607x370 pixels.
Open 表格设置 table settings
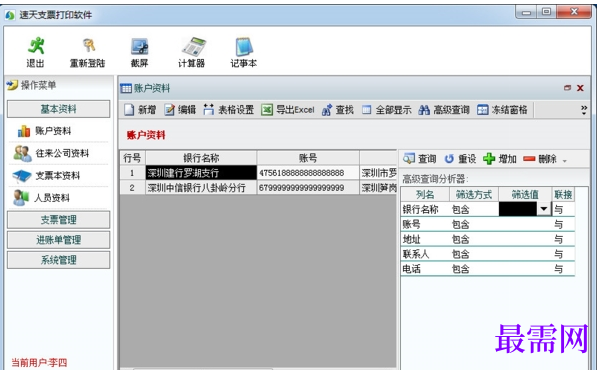coord(228,110)
